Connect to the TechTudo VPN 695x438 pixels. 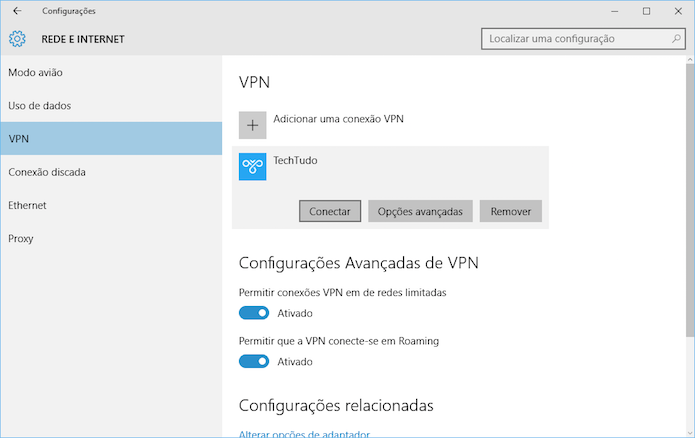[330, 211]
